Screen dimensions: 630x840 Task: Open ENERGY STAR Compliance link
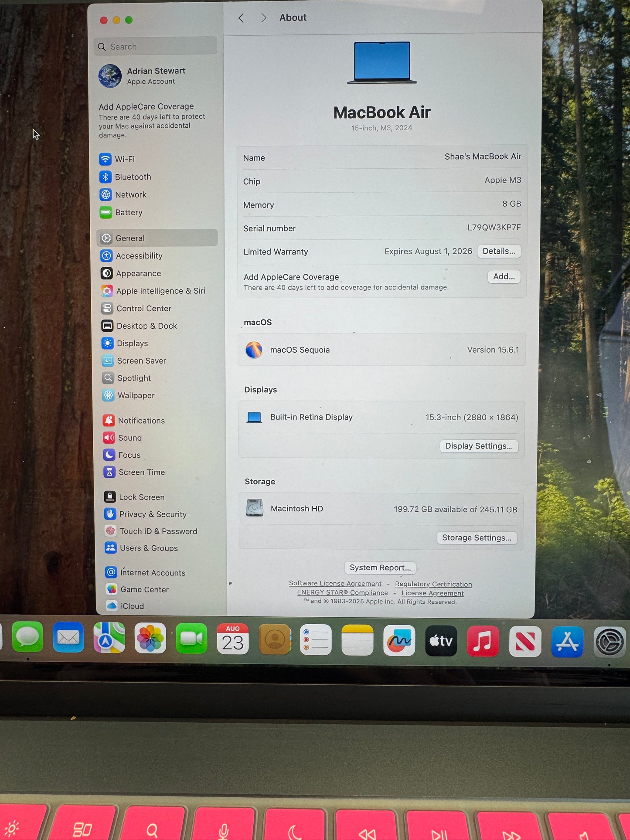coord(342,593)
